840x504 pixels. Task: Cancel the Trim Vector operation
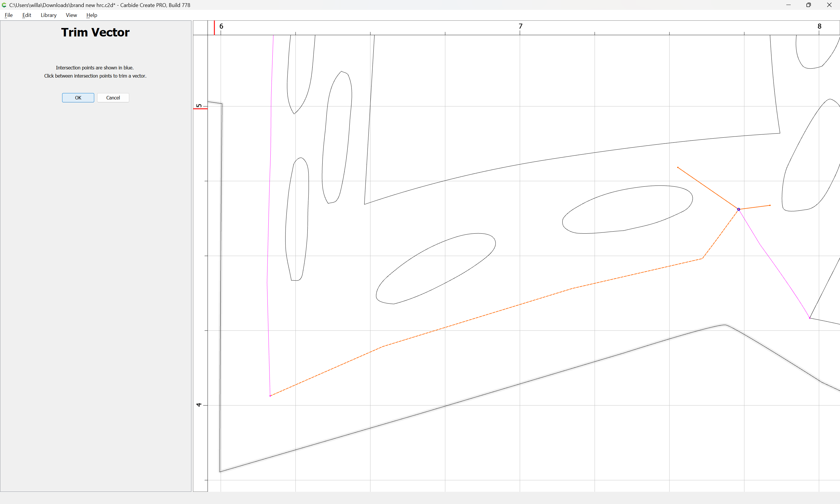tap(113, 98)
